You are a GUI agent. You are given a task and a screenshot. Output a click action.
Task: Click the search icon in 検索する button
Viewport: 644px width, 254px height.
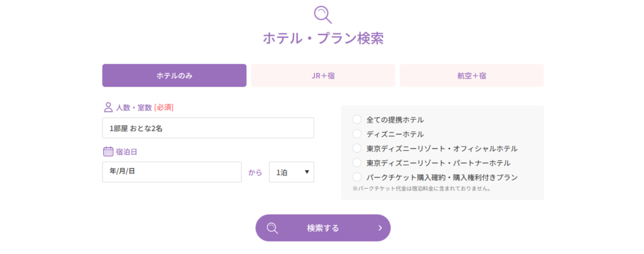click(x=272, y=228)
